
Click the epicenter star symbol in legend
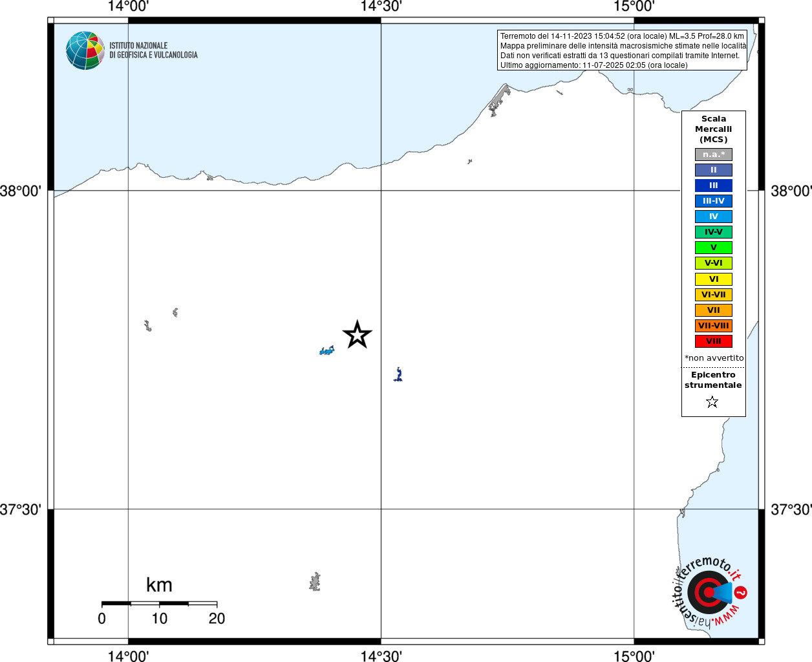pos(712,402)
